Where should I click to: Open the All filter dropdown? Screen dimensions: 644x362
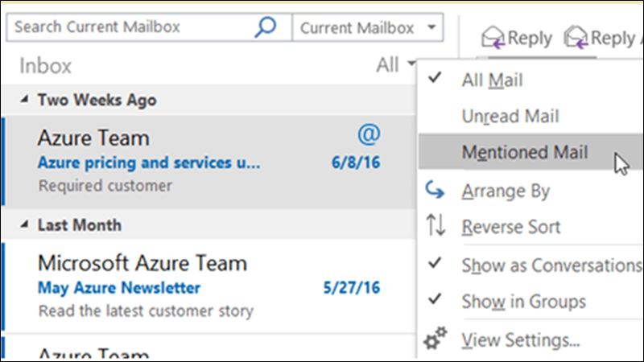click(x=396, y=65)
